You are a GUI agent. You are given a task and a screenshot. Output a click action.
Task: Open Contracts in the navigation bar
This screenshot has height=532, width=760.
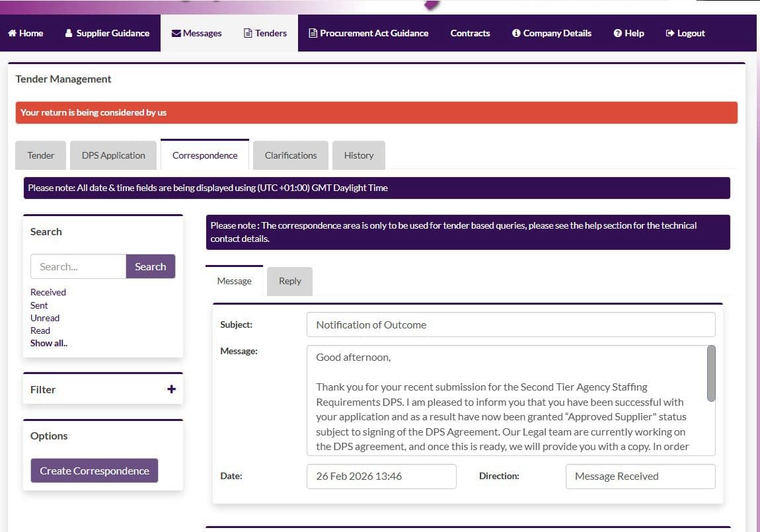(470, 33)
